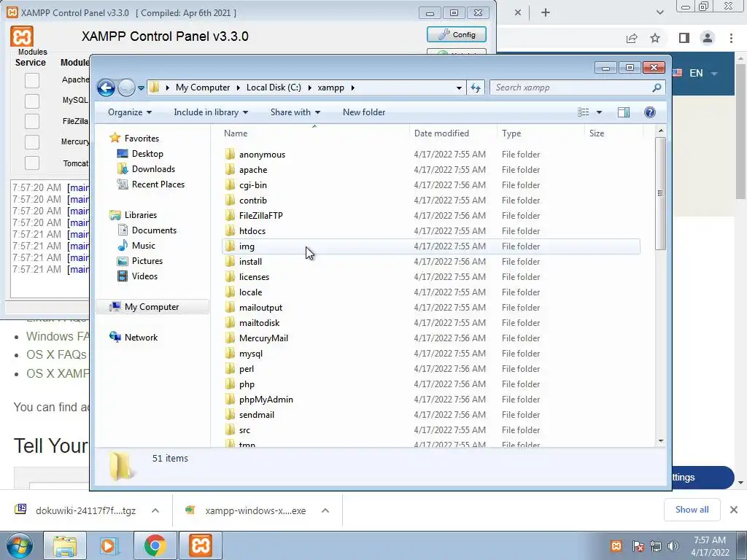Click Local Disk (C:) breadcrumb
747x560 pixels.
[x=274, y=87]
